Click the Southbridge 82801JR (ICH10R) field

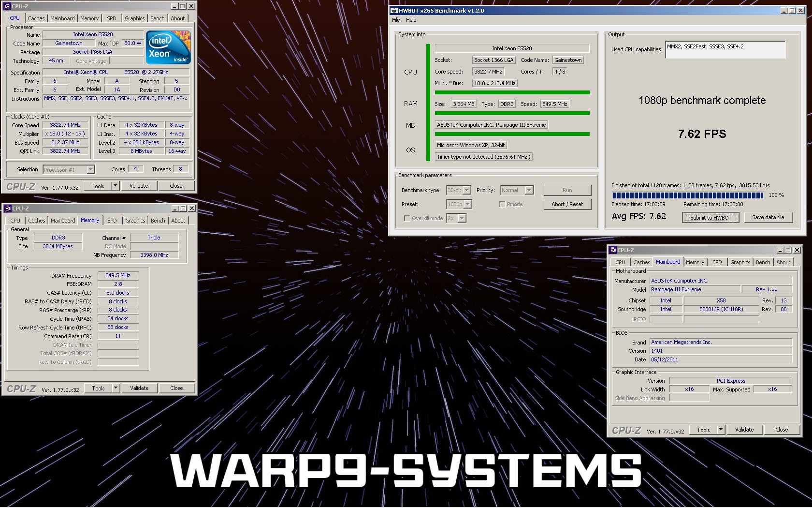click(721, 309)
